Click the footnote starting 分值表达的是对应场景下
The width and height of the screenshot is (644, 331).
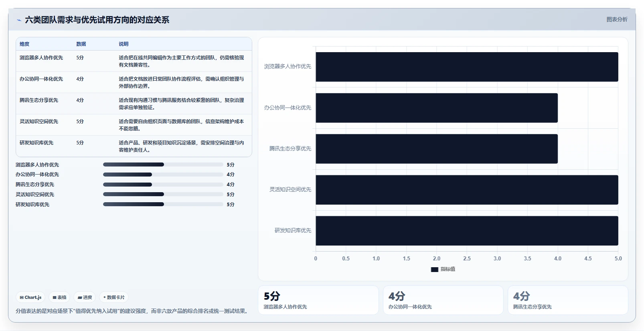pyautogui.click(x=133, y=311)
